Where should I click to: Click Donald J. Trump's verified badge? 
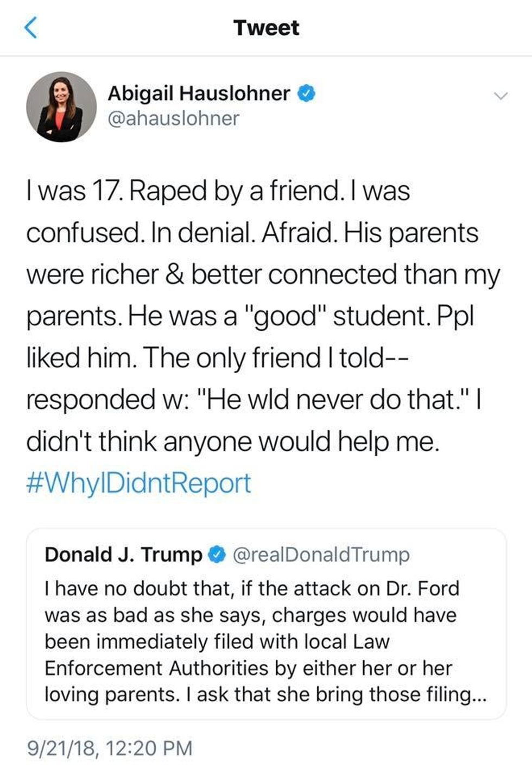(x=218, y=555)
